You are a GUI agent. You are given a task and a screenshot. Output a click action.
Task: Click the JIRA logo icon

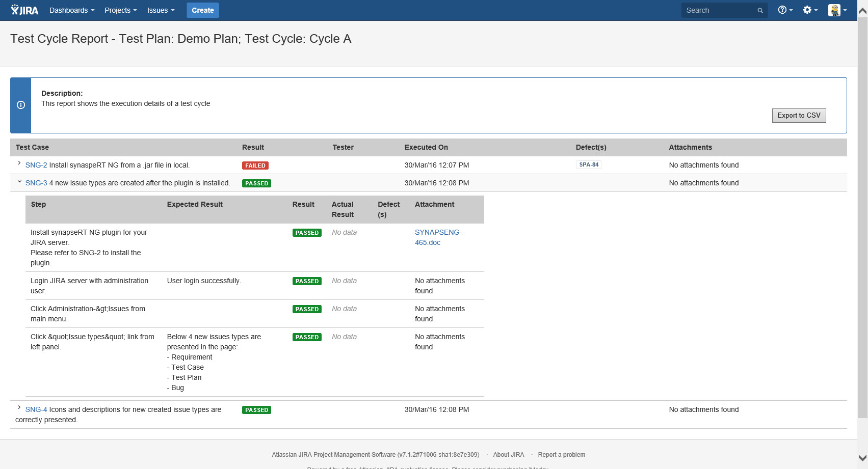[x=24, y=10]
